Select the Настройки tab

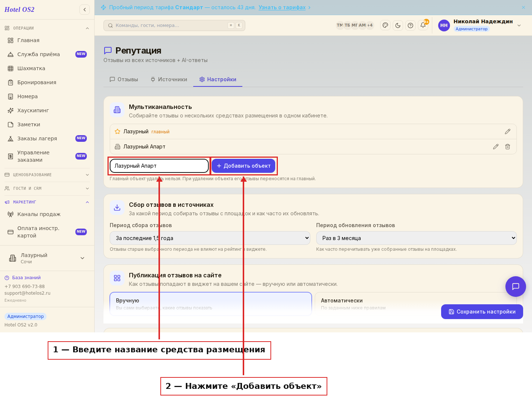(x=218, y=79)
